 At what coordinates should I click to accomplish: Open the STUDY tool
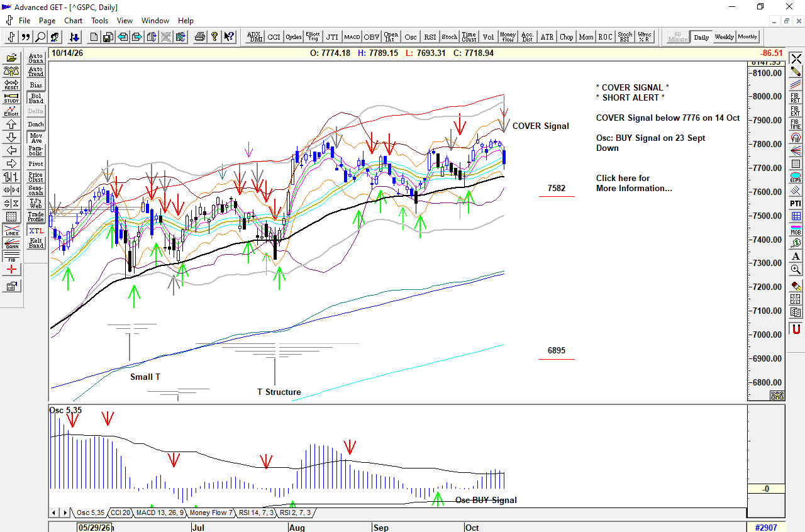click(x=11, y=97)
